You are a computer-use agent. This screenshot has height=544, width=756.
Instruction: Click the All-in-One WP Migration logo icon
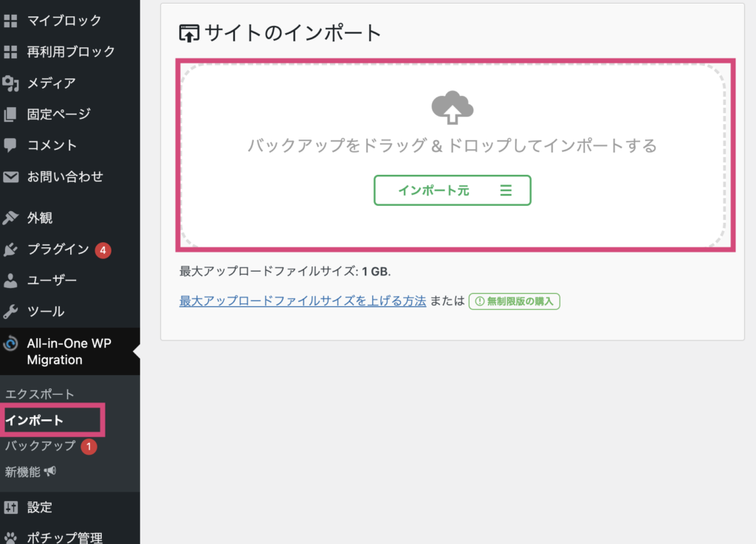tap(10, 343)
